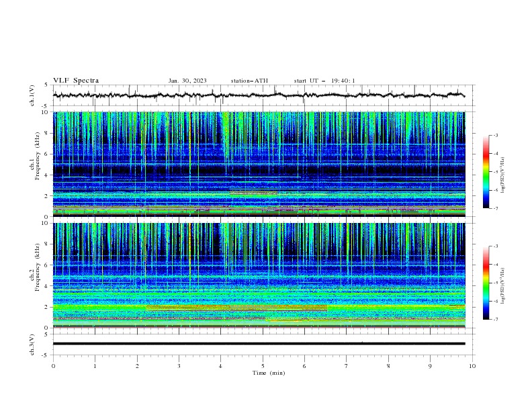This screenshot has width=532, height=411.
Task: Click the ch.1 colorbar log(PSD) label
Action: (503, 175)
